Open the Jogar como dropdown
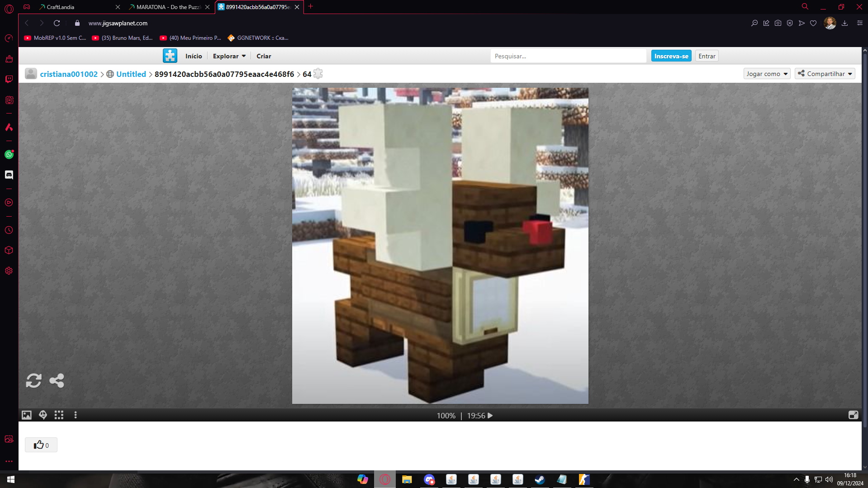Image resolution: width=868 pixels, height=488 pixels. (x=767, y=74)
